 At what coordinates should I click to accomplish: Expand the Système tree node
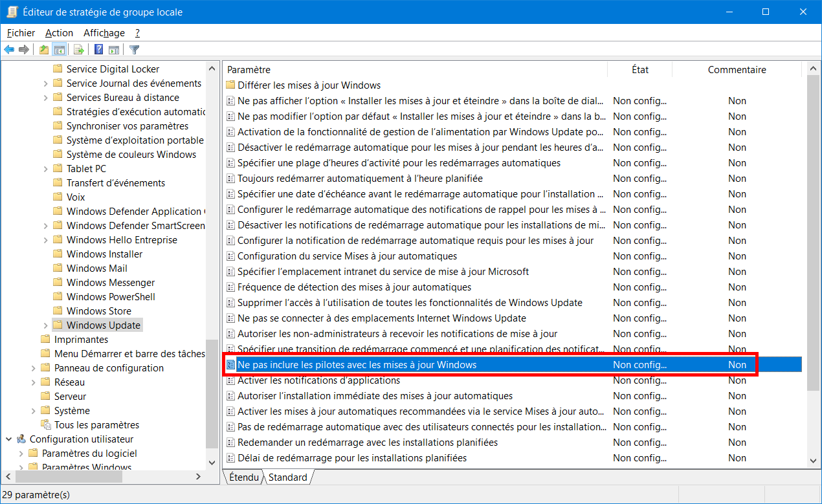pyautogui.click(x=33, y=411)
